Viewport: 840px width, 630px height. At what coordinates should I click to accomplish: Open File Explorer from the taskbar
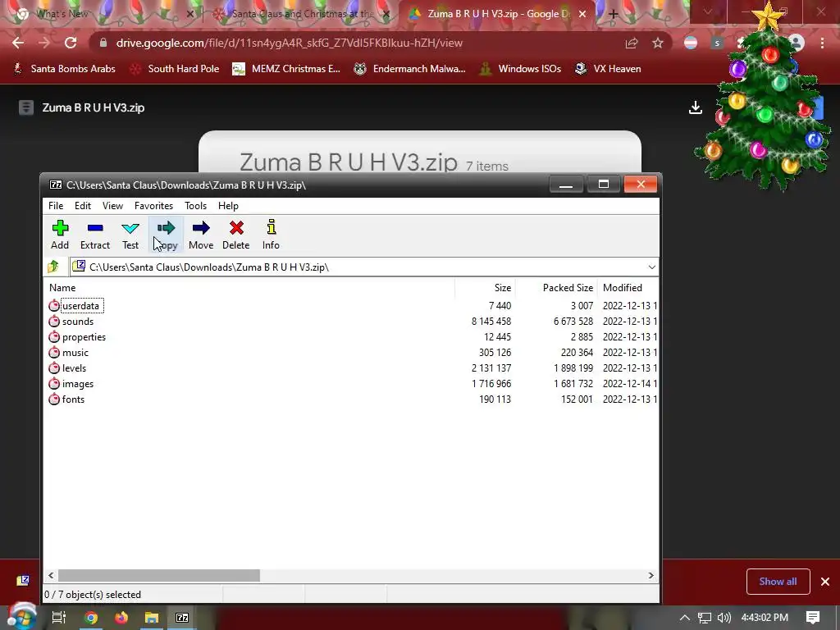(152, 618)
